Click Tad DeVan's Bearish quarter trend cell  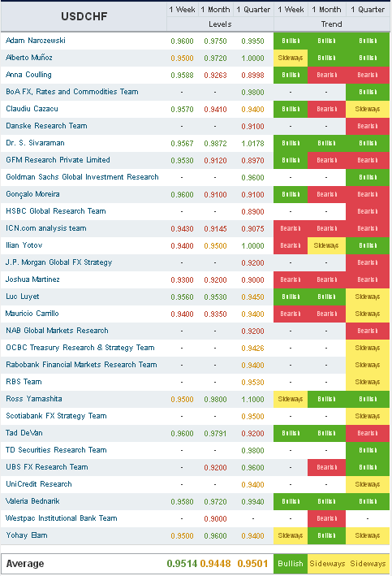tap(368, 433)
